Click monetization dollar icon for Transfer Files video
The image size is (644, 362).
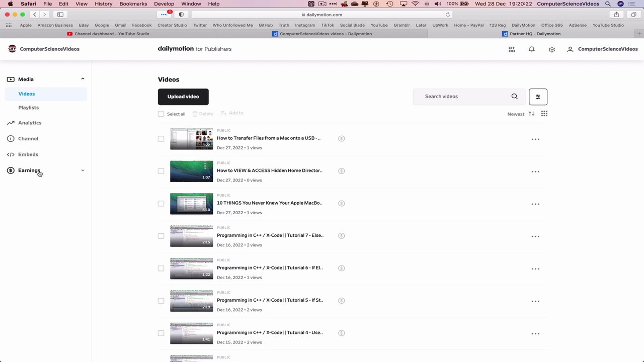tap(341, 138)
